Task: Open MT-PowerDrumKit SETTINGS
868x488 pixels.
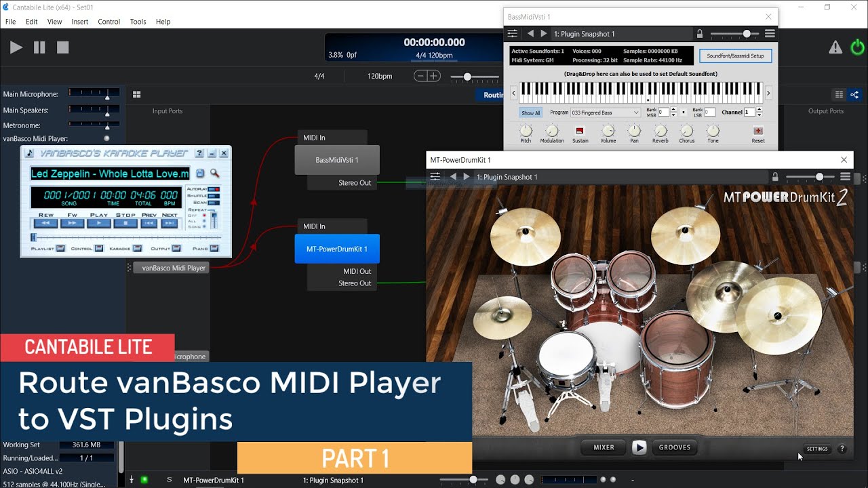Action: pos(817,449)
